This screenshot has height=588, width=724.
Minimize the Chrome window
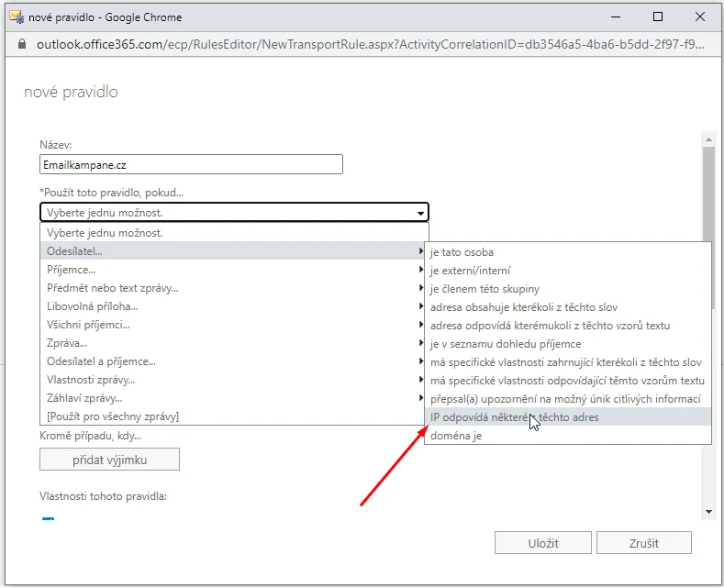point(616,17)
